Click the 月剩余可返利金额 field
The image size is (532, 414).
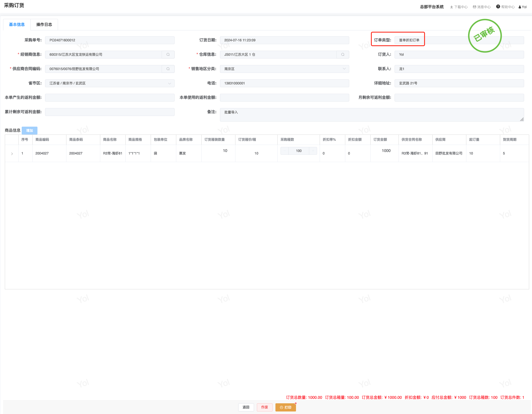(x=459, y=98)
